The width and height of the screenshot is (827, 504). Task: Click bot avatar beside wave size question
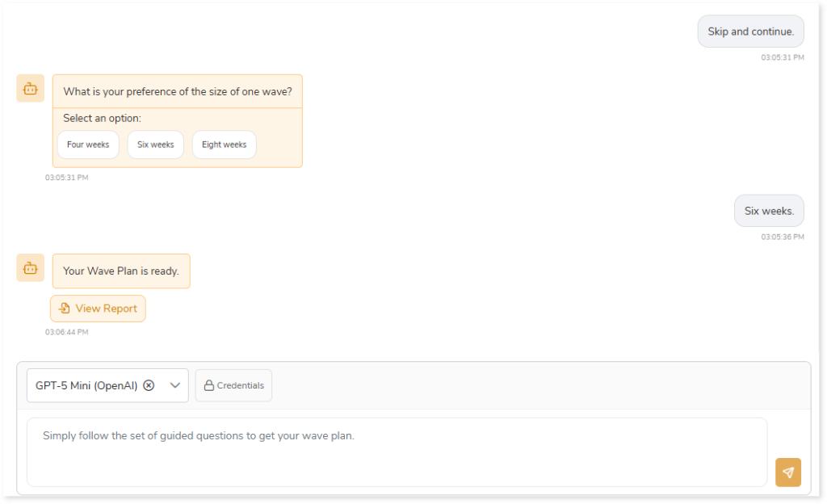pos(31,89)
